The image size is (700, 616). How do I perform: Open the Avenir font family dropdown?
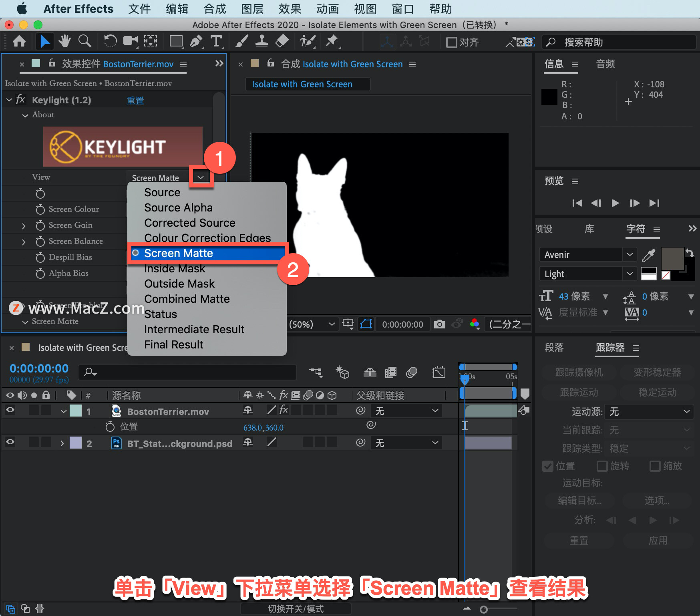(x=630, y=254)
